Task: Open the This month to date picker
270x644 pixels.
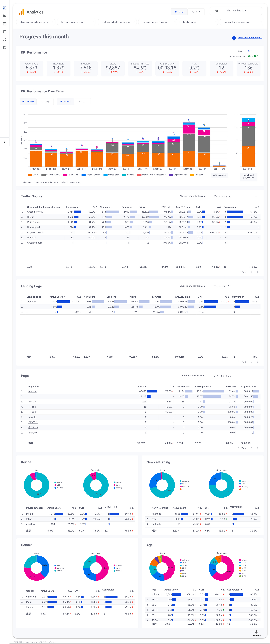Action: [x=236, y=11]
